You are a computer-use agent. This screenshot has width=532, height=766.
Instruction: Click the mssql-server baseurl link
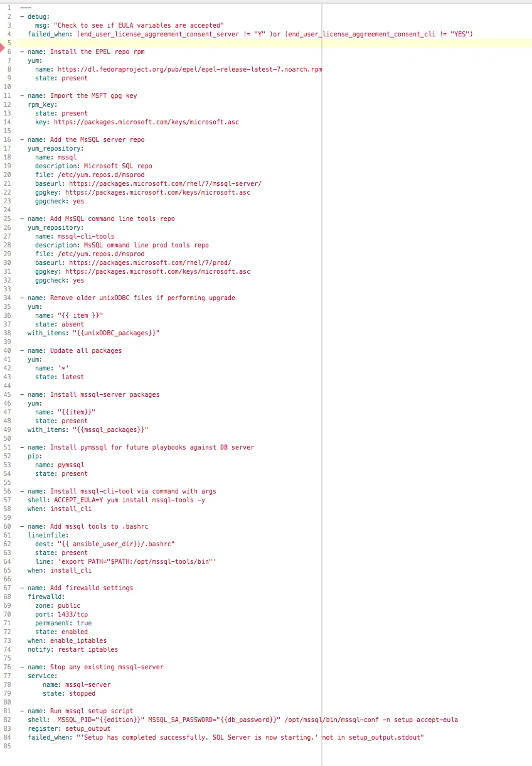(165, 183)
